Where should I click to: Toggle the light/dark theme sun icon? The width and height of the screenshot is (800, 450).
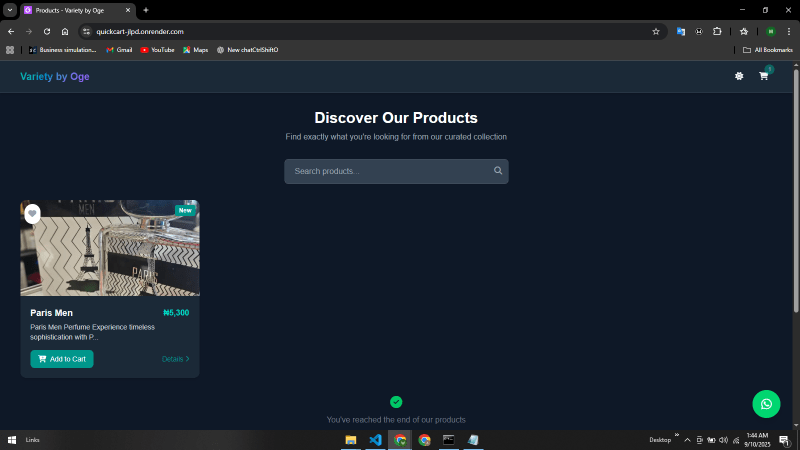(x=739, y=76)
